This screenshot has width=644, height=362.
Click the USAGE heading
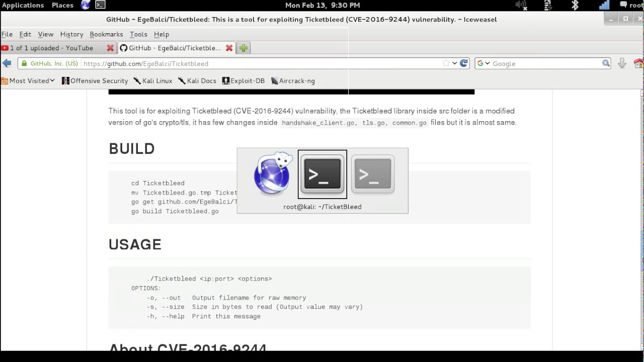point(135,244)
